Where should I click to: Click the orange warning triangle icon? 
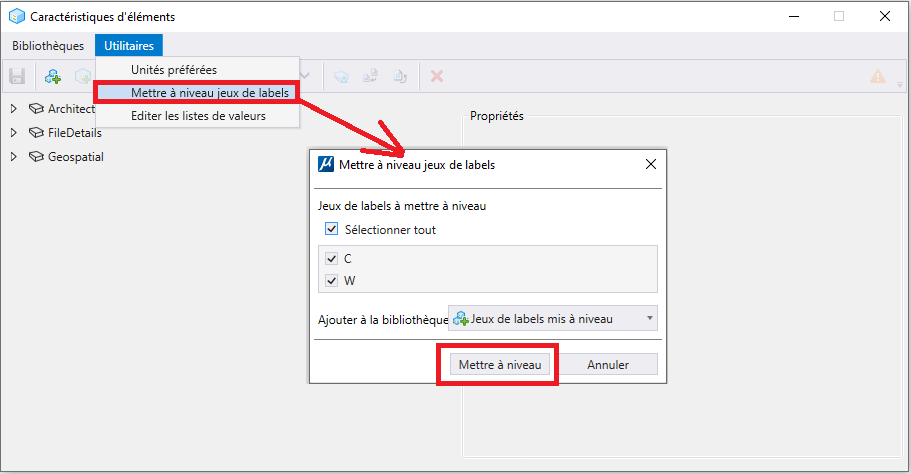(877, 76)
